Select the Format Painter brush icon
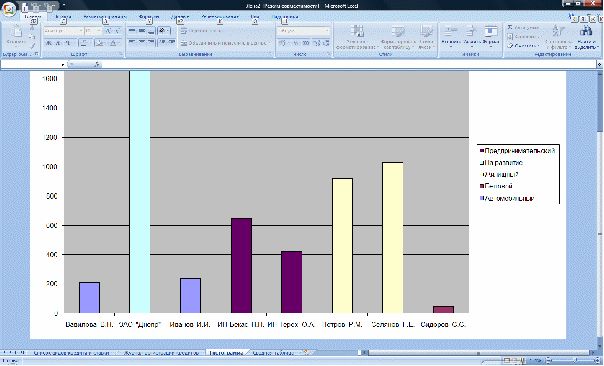The width and height of the screenshot is (604, 366). click(32, 46)
